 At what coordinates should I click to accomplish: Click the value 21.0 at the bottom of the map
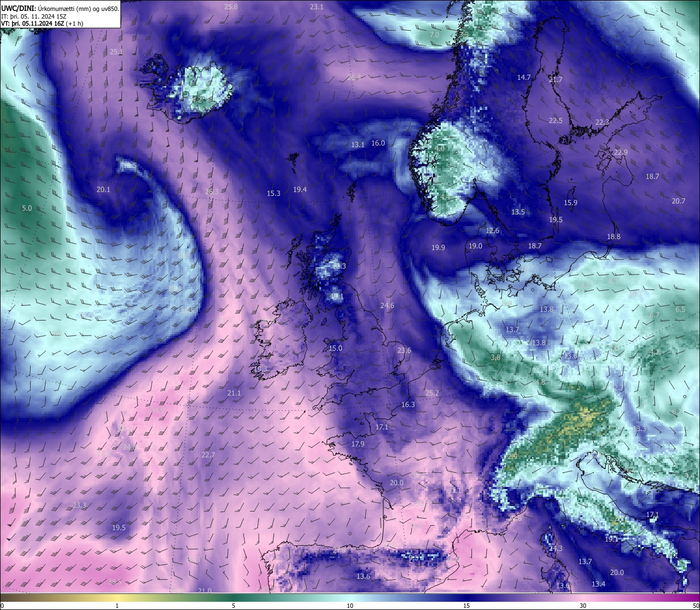point(205,591)
